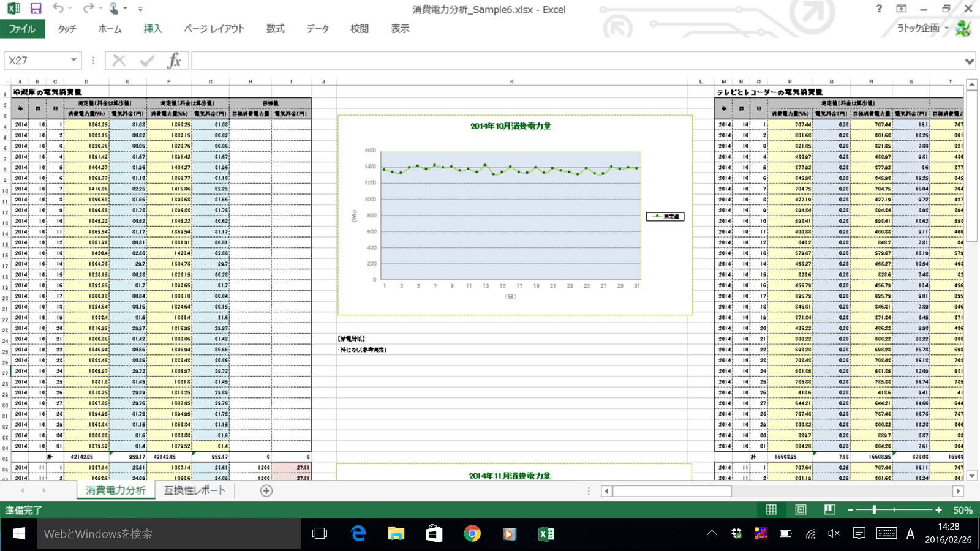Viewport: 980px width, 551px height.
Task: Switch to the タッチ ribbon tab
Action: tap(67, 29)
